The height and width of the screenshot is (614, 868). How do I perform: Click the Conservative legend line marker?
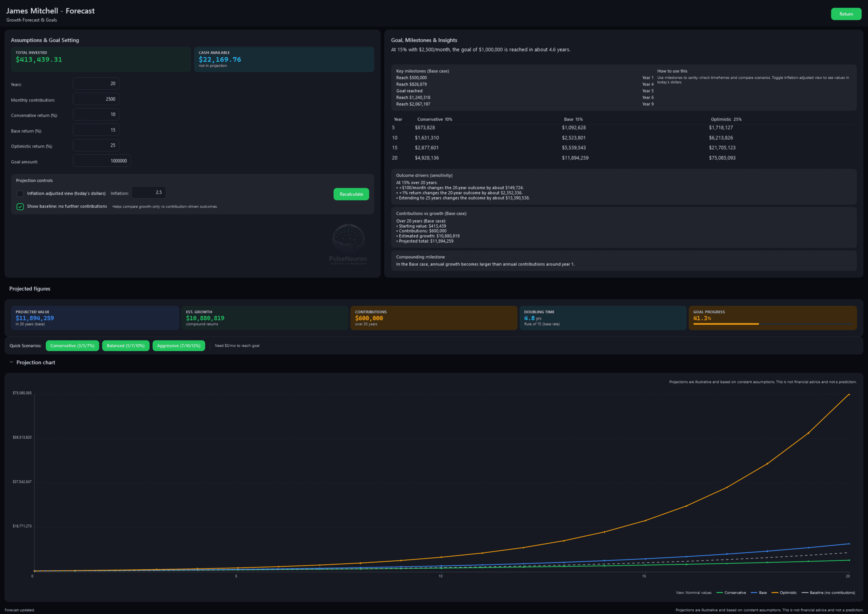coord(719,593)
